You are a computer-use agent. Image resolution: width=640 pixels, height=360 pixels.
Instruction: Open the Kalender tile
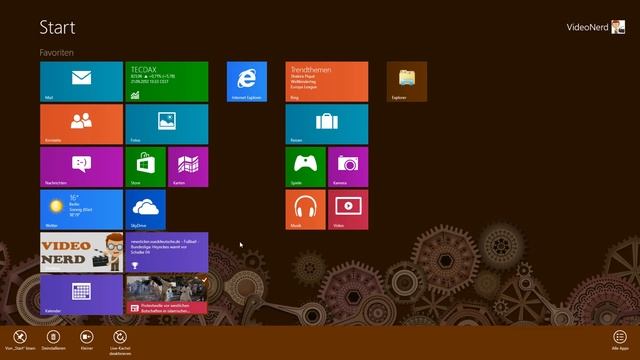[x=81, y=295]
